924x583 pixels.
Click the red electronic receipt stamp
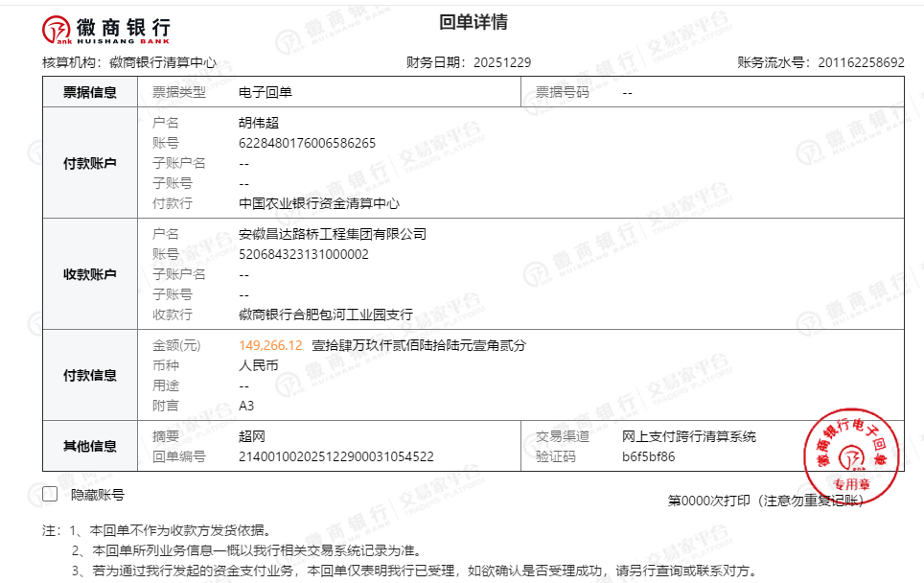851,449
